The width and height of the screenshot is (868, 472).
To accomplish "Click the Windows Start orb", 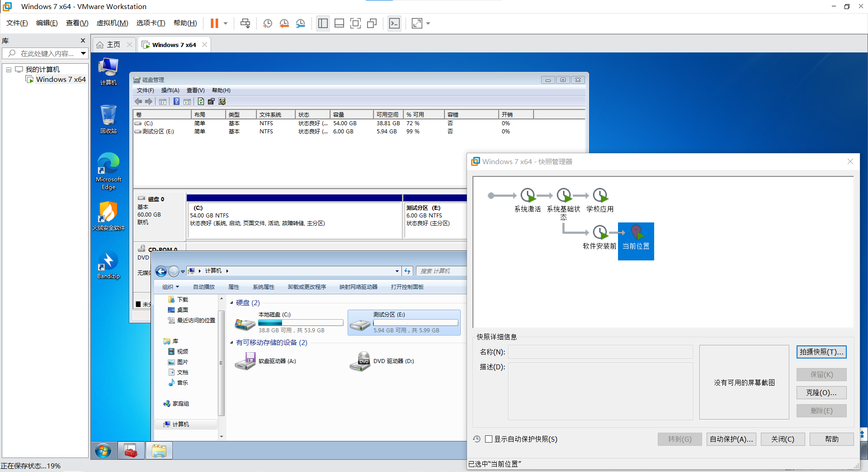I will (x=103, y=451).
